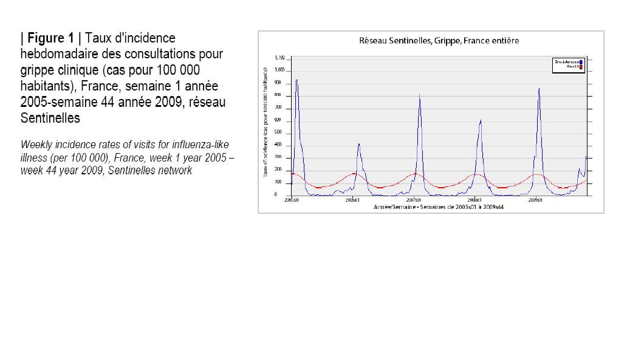Screen dimensions: 644x359
Task: Click the smallest blue peak after 2006s01
Action: [x=358, y=144]
